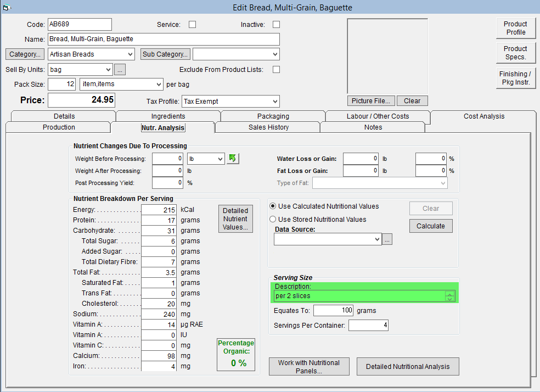Screen dimensions: 540x392
Task: Enable Exclude From Product Lists checkbox
Action: pyautogui.click(x=276, y=69)
